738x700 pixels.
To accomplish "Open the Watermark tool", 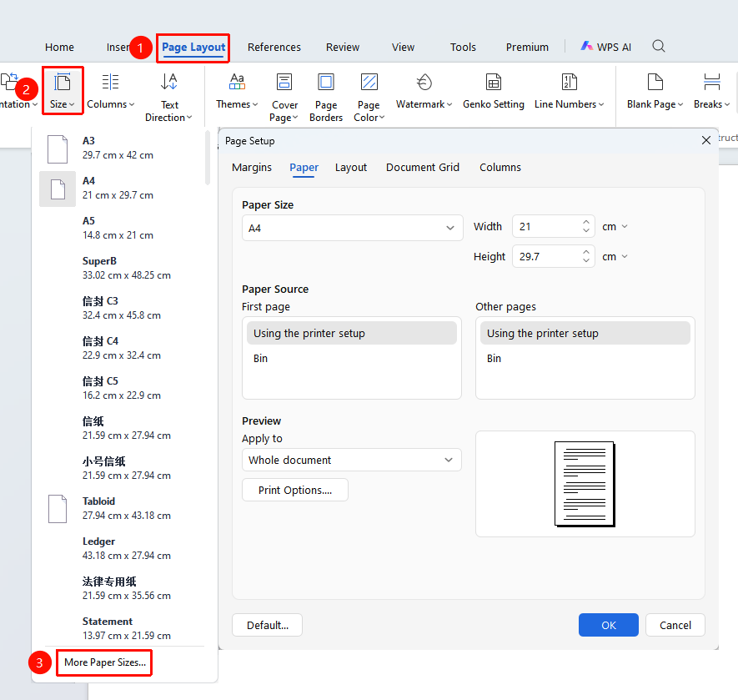I will point(424,82).
